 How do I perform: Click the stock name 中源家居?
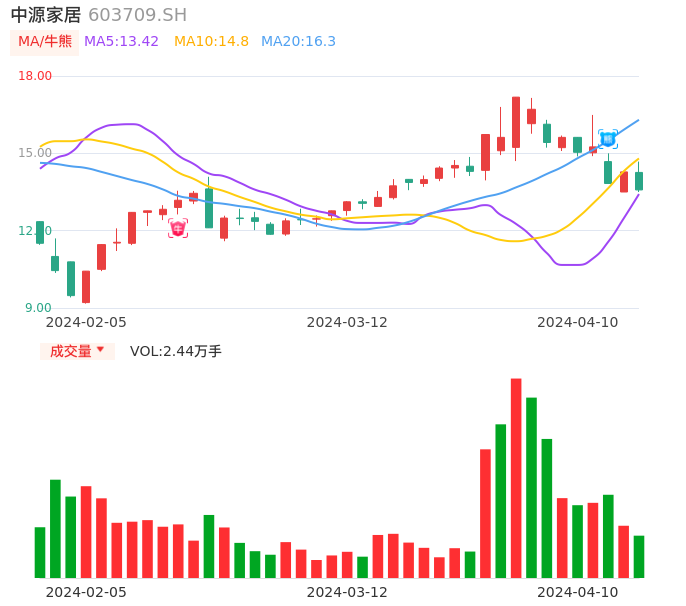(46, 15)
